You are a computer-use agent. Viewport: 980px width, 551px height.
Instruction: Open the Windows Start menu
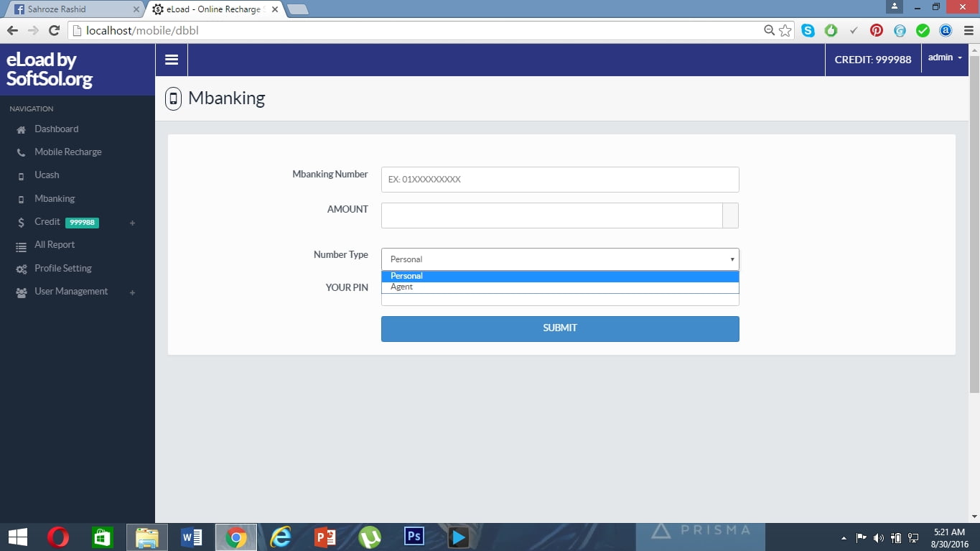coord(17,537)
